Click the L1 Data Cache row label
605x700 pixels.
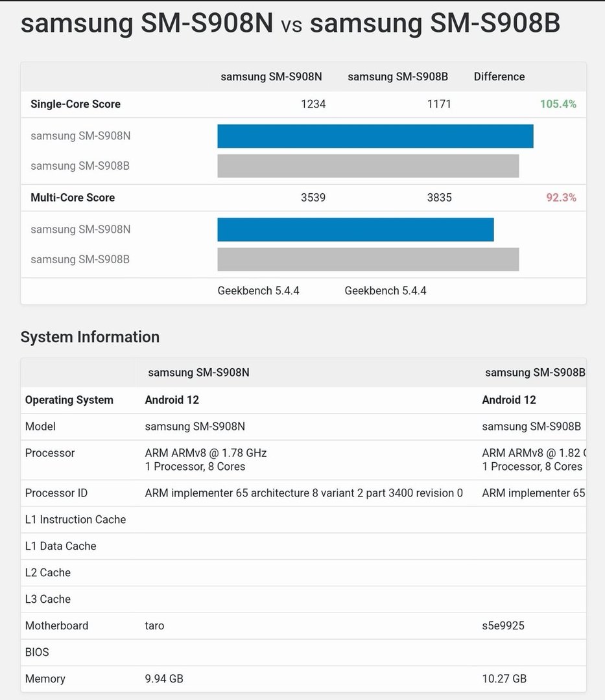(x=61, y=546)
